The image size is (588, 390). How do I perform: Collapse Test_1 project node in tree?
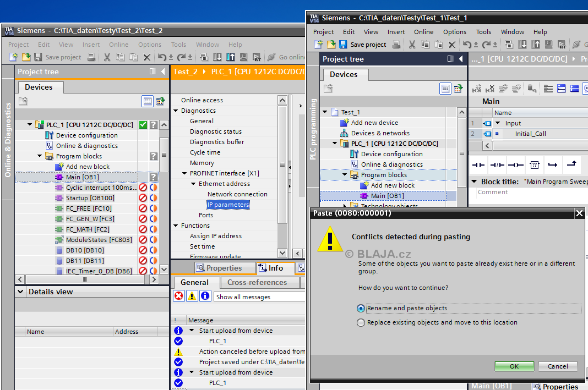(x=325, y=112)
